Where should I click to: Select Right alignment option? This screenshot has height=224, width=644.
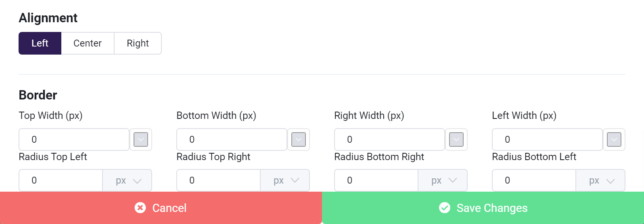(x=138, y=43)
